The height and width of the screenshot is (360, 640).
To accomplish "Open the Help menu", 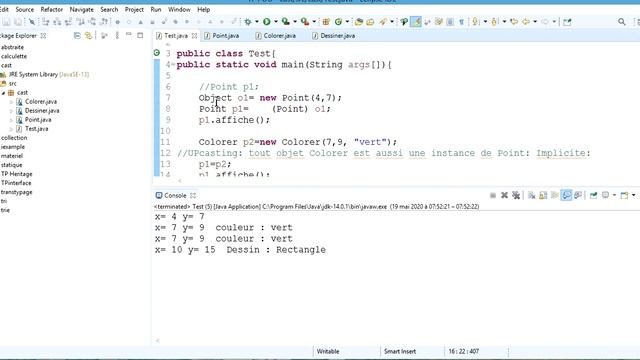I will coord(204,9).
